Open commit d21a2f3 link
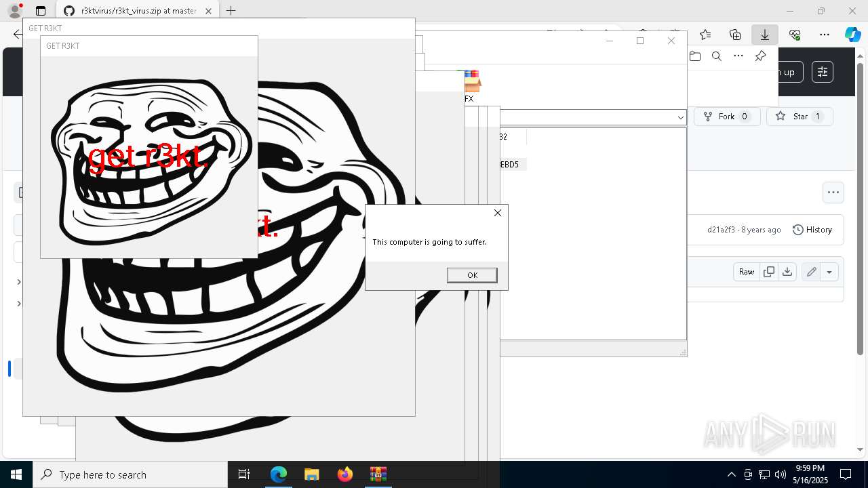Screen dimensions: 868x488 (x=721, y=230)
